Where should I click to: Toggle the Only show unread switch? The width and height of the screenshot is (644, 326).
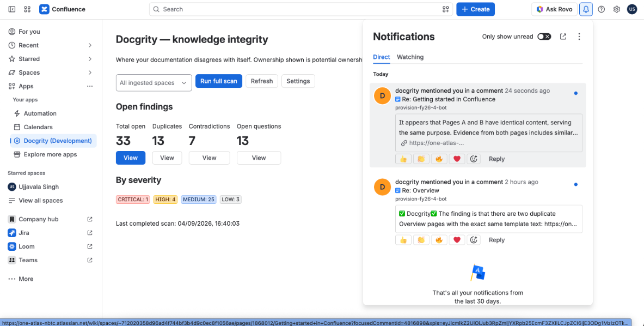(x=544, y=37)
